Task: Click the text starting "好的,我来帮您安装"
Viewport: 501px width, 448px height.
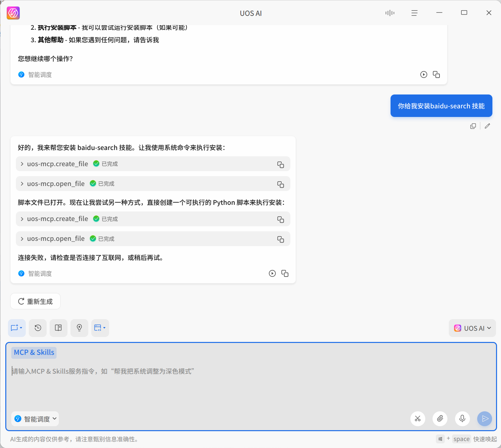Action: point(122,148)
